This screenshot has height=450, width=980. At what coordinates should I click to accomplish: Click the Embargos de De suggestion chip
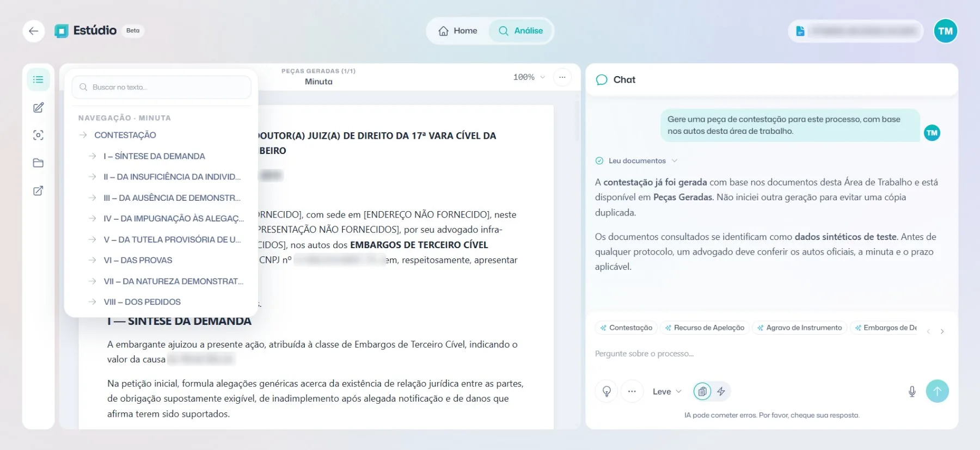[885, 328]
